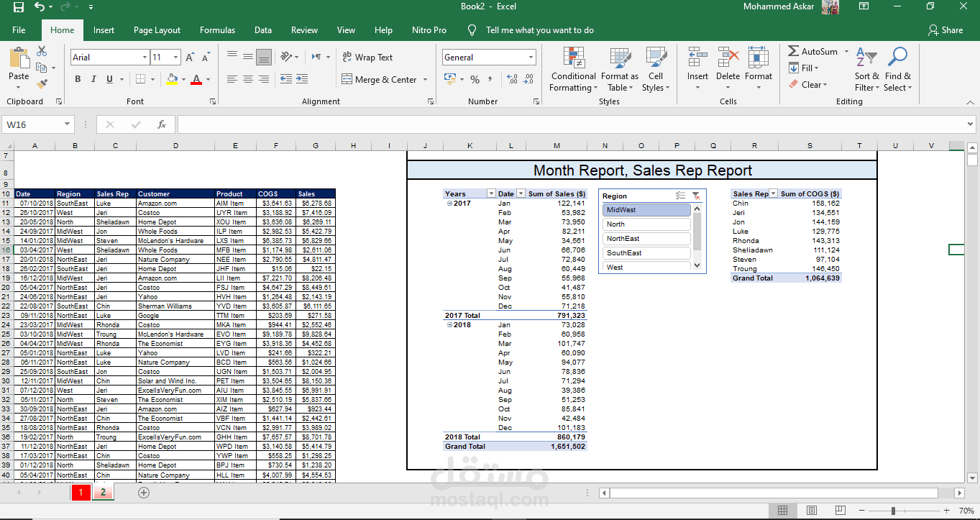Click the increase decimal icon
The height and width of the screenshot is (520, 980).
(512, 80)
